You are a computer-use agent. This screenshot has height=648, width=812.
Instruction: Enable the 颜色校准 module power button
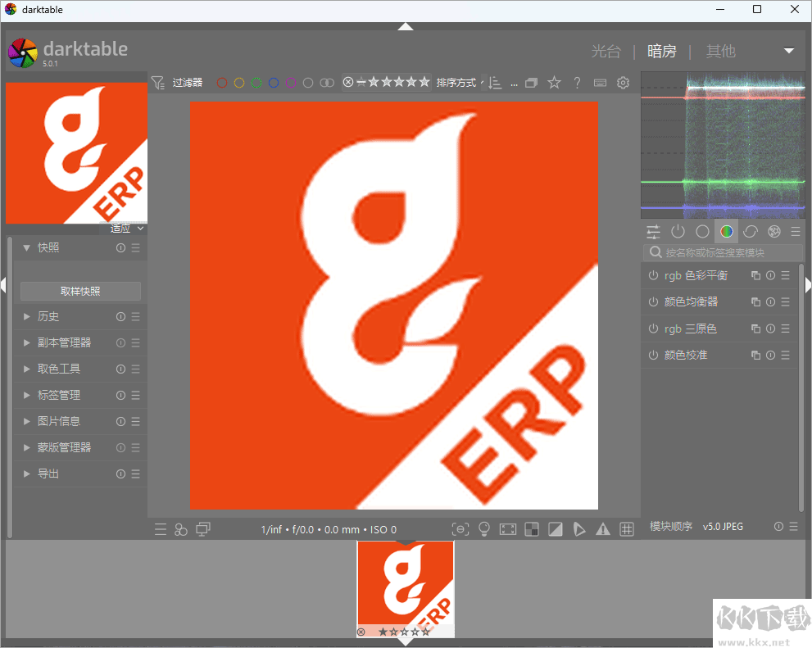coord(653,356)
